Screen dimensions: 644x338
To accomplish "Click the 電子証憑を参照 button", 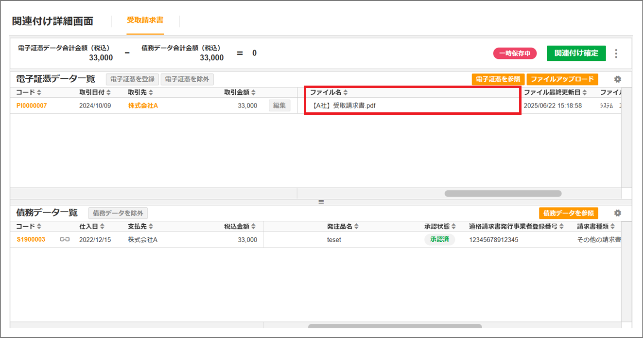I will click(498, 79).
